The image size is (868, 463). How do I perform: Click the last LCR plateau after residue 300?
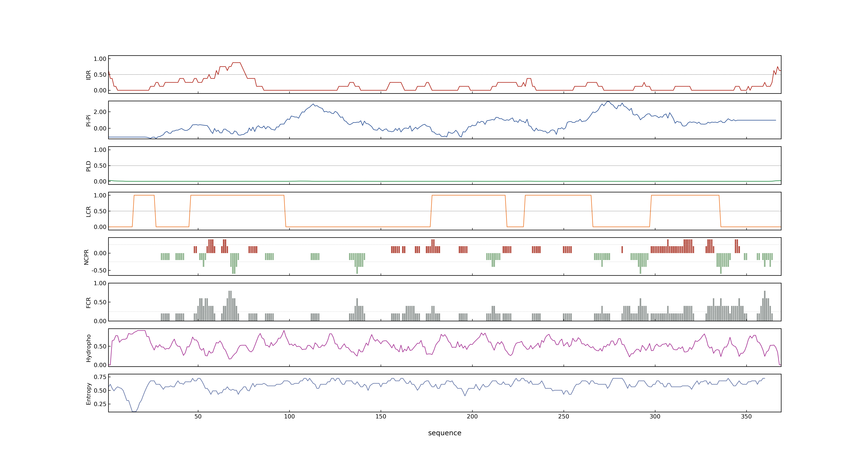[685, 195]
